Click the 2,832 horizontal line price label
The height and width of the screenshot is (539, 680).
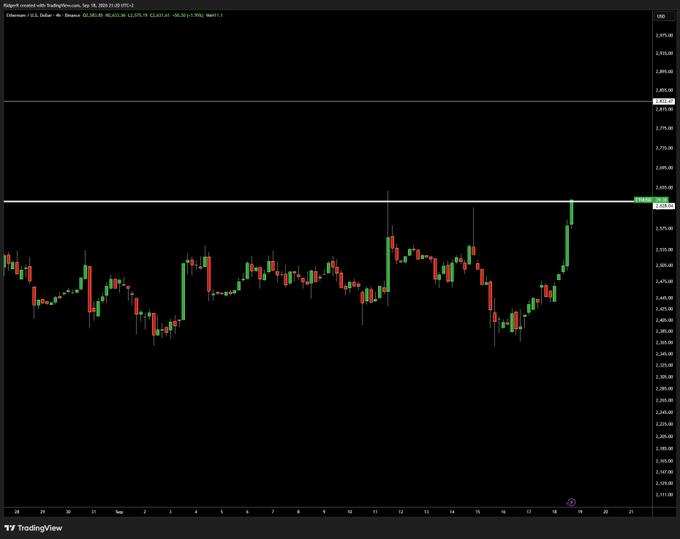point(664,101)
